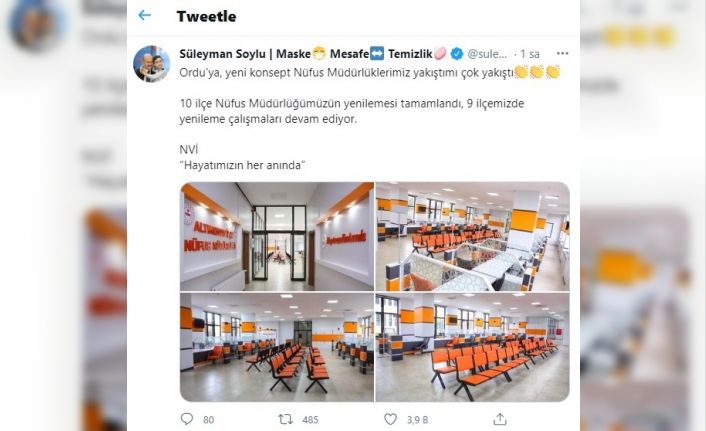Retweet using the 485 retweets icon
The image size is (706, 431).
click(x=285, y=420)
